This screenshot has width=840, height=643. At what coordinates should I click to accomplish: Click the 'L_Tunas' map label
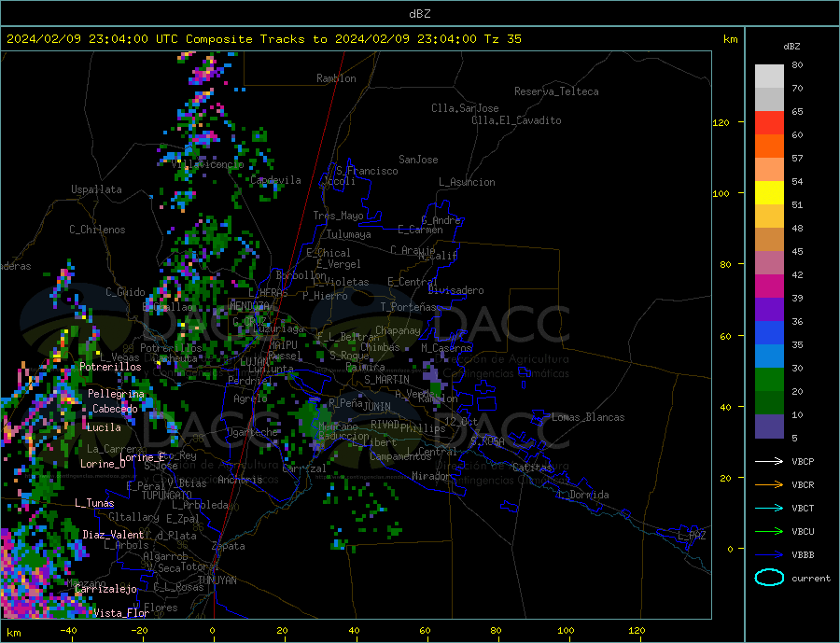click(94, 503)
